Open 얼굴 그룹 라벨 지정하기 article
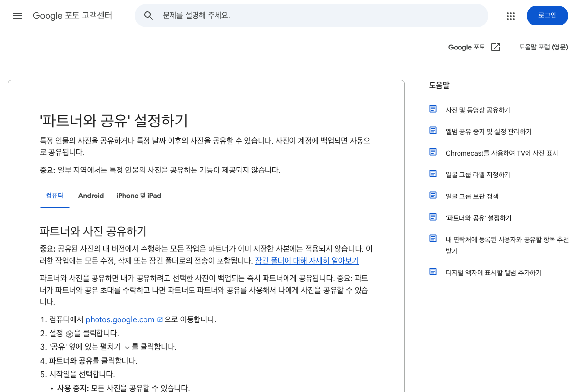The width and height of the screenshot is (578, 392). [478, 175]
